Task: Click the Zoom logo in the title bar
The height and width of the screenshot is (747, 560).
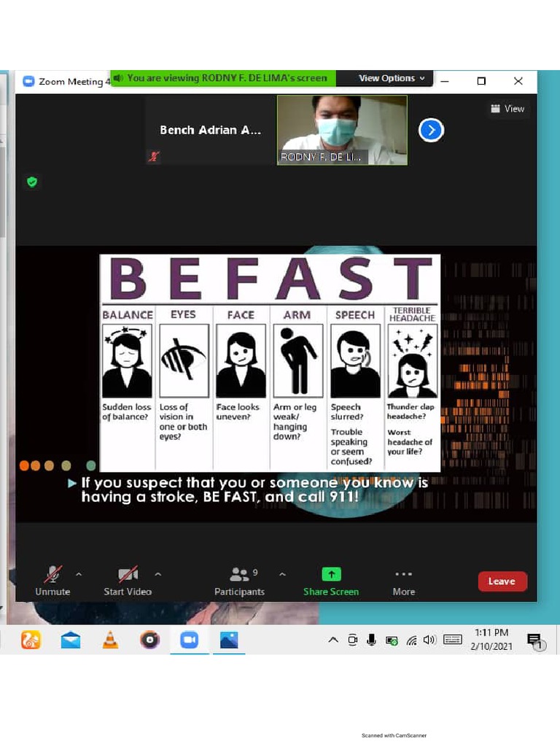Action: click(x=28, y=82)
